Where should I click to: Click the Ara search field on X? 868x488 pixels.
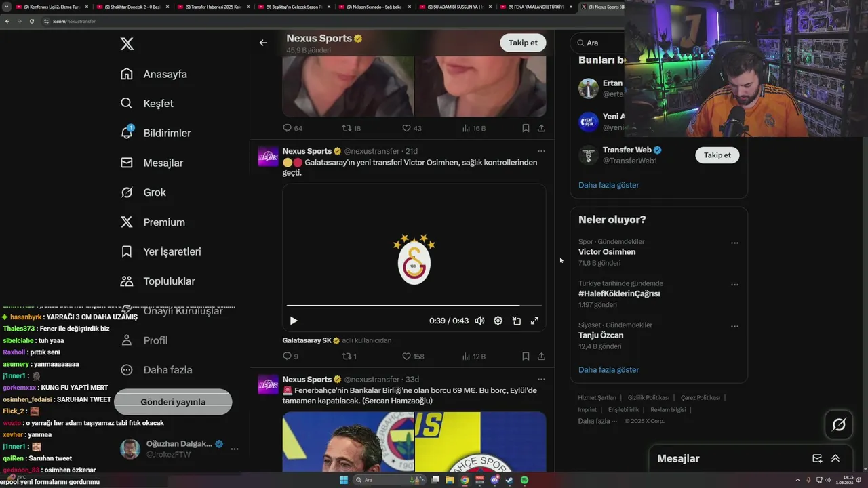pyautogui.click(x=597, y=43)
